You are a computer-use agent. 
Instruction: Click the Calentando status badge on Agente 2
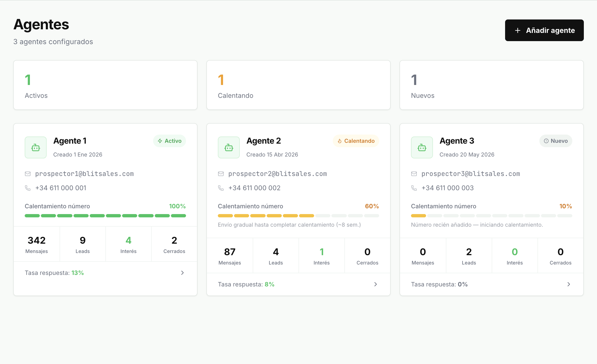click(x=356, y=141)
